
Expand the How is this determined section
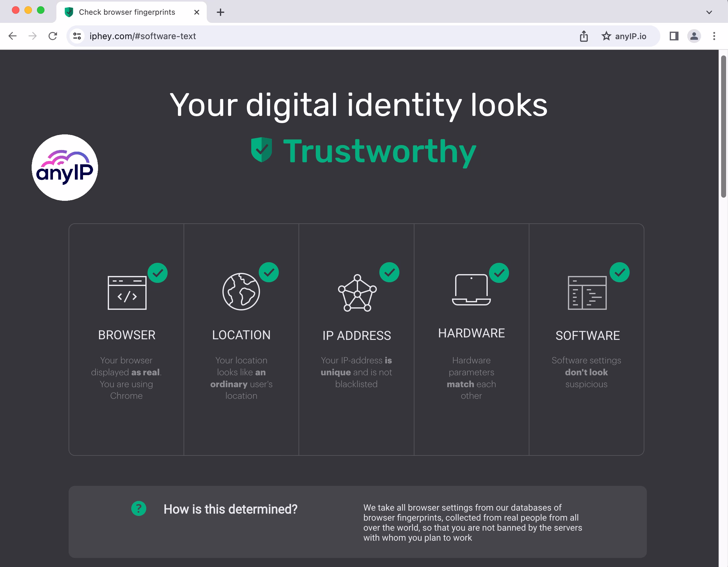230,509
